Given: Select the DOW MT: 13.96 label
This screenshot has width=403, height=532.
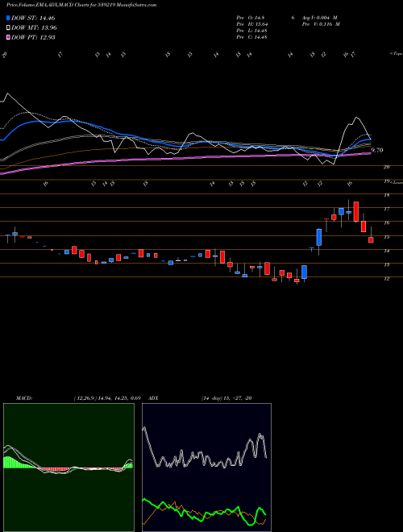Looking at the screenshot, I should click(34, 28).
